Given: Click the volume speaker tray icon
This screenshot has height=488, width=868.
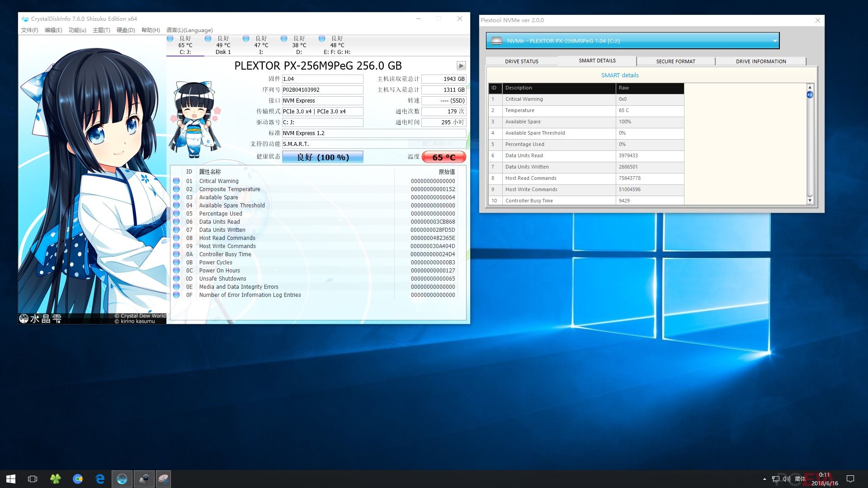Looking at the screenshot, I should (x=786, y=479).
